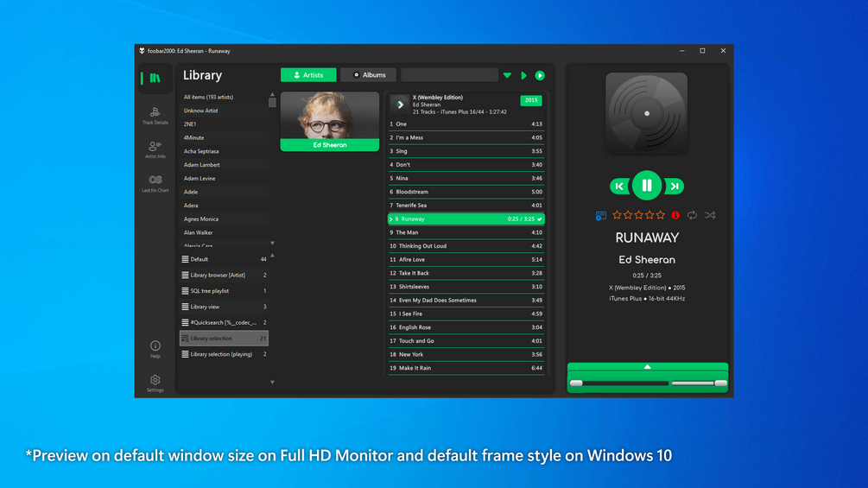Open the Artist Info sidebar icon

(x=155, y=149)
